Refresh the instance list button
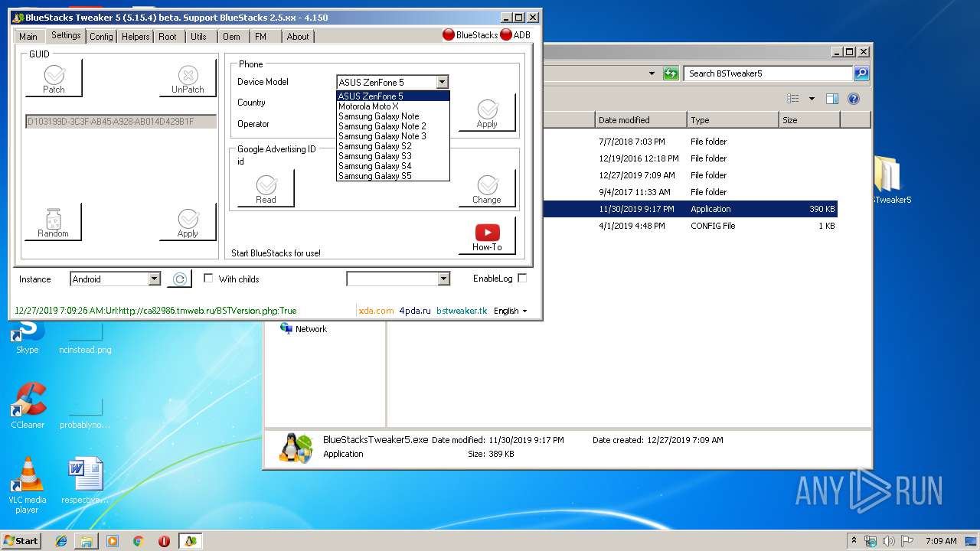Screen dimensions: 980x551 coord(179,279)
